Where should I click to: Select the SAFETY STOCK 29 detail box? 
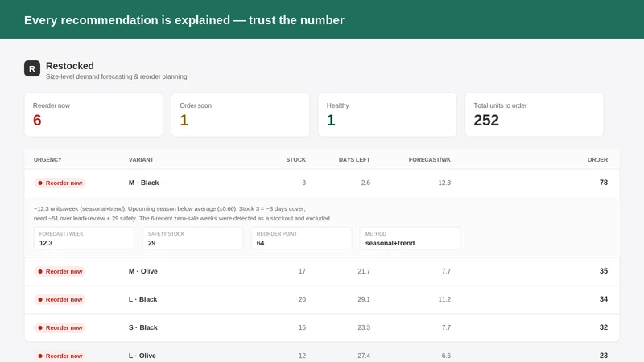[x=192, y=238]
